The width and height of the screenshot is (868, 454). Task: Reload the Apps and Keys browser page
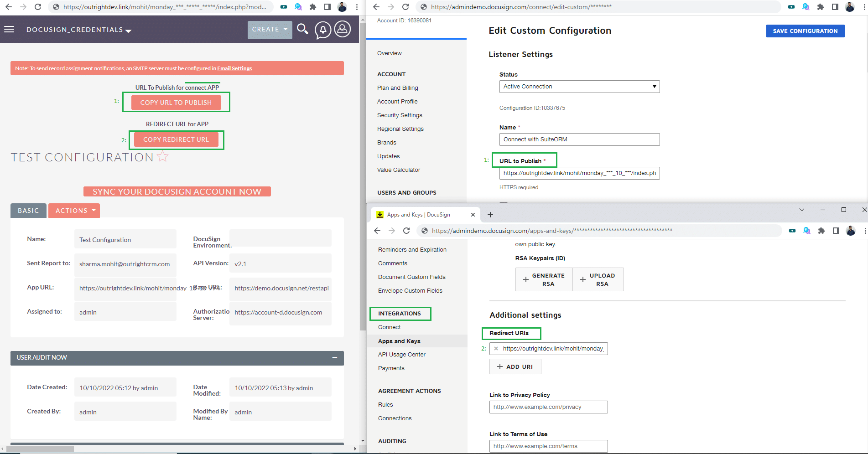pyautogui.click(x=406, y=231)
